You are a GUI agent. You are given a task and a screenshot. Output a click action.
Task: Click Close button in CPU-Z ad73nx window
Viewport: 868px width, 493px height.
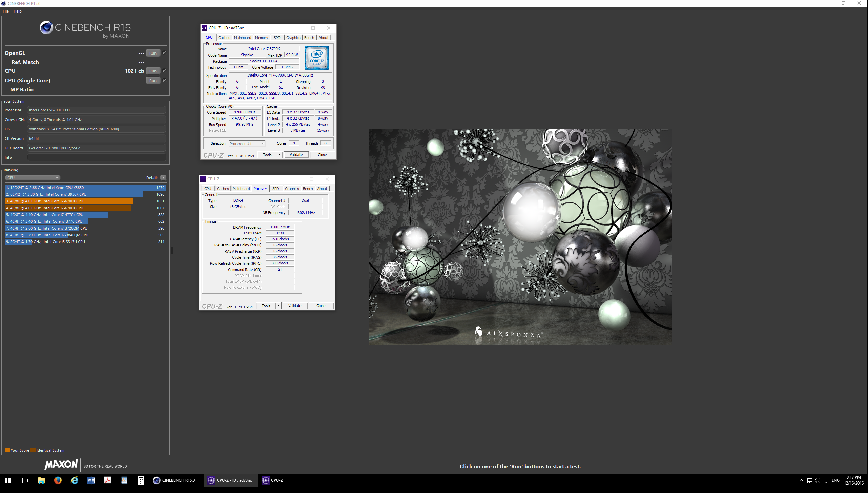(322, 155)
